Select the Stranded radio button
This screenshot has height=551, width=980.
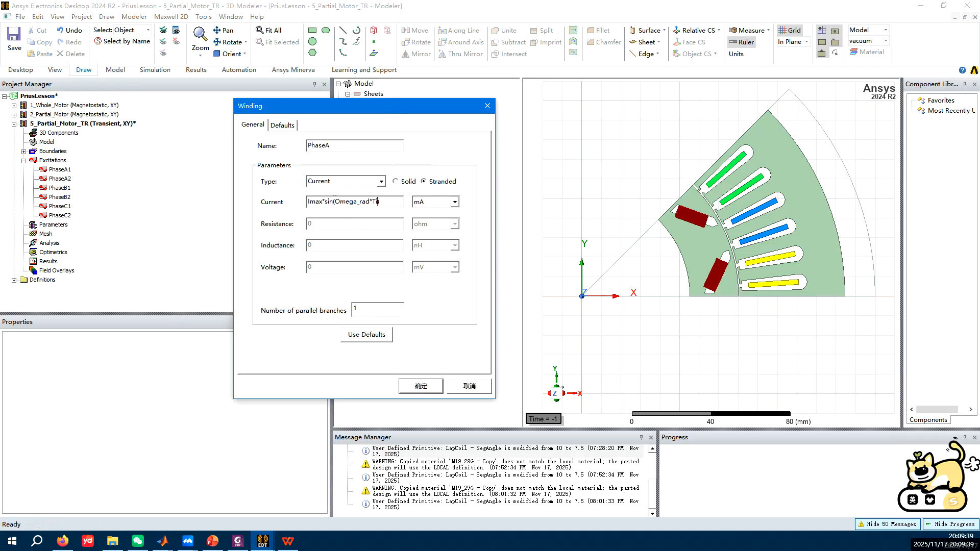[x=423, y=181]
